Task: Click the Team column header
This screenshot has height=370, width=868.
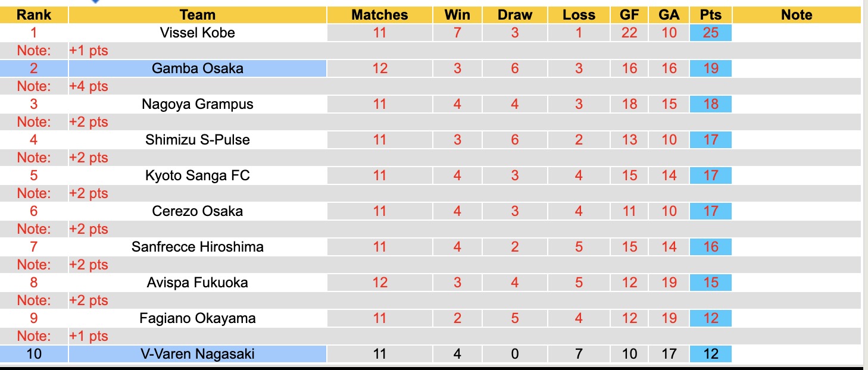Action: 198,15
